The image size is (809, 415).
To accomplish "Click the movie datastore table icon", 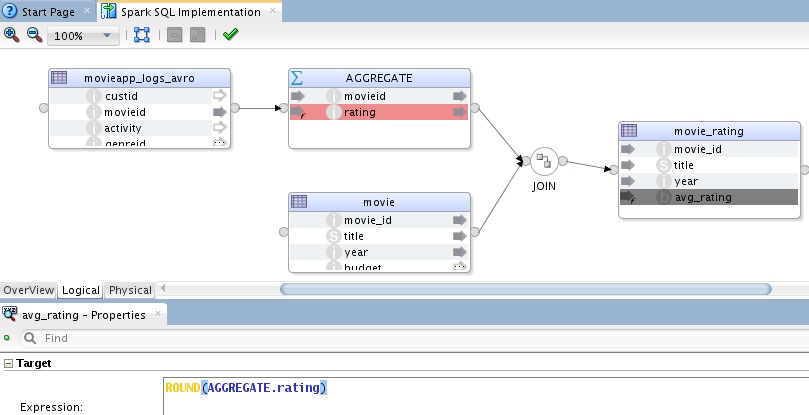I will [299, 201].
